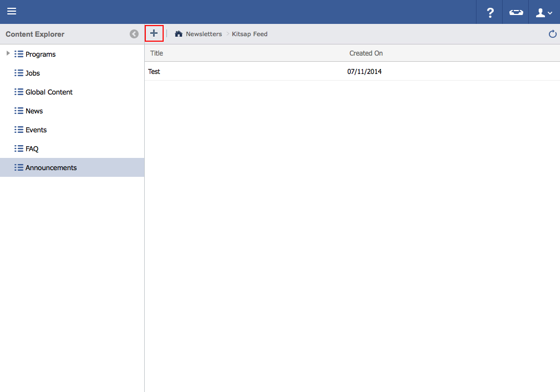This screenshot has width=560, height=392.
Task: Select Jobs in Content Explorer
Action: [x=32, y=73]
